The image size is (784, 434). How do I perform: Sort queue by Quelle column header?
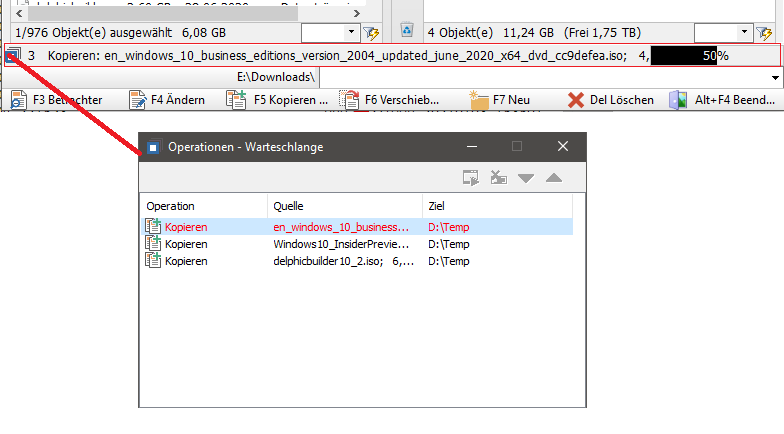pos(344,206)
